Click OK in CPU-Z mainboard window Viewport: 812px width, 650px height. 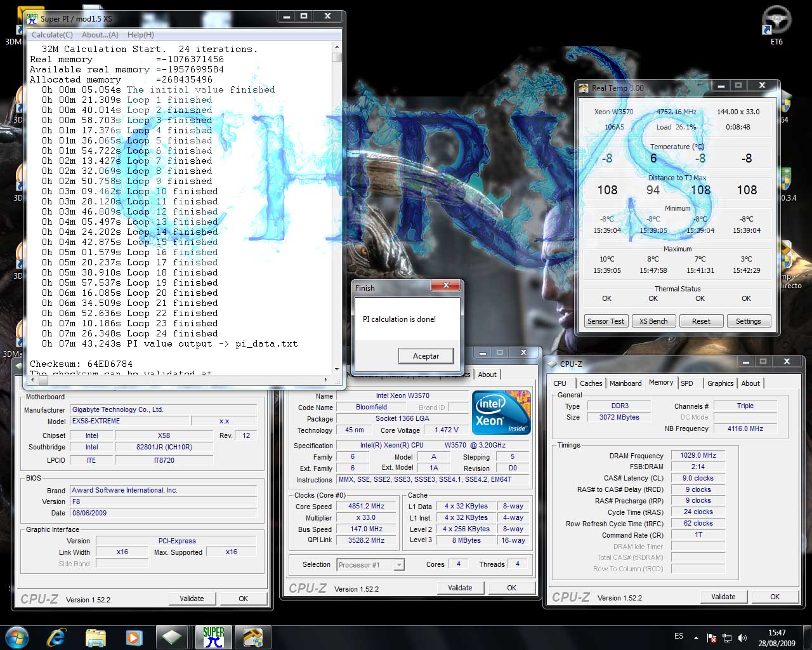pos(243,599)
